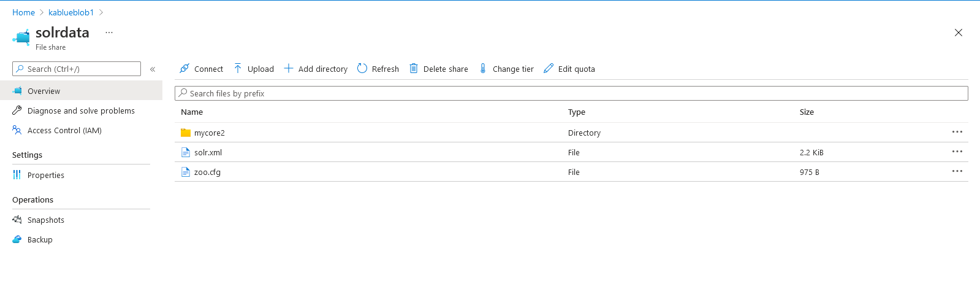The height and width of the screenshot is (302, 980).
Task: Click the Search files by prefix field
Action: coord(570,93)
